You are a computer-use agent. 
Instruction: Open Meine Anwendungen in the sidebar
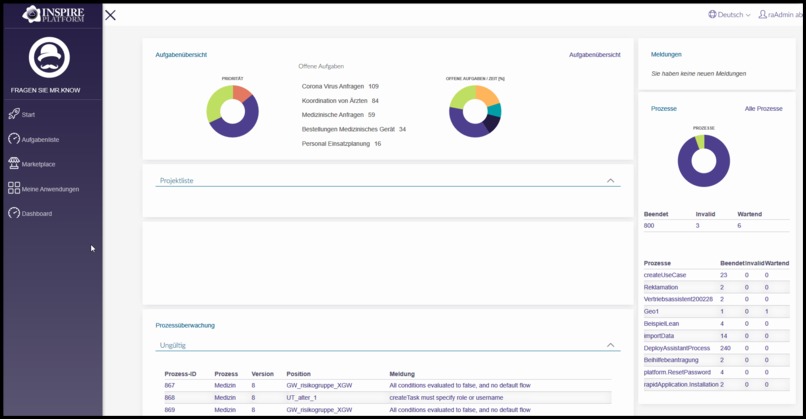(x=50, y=189)
